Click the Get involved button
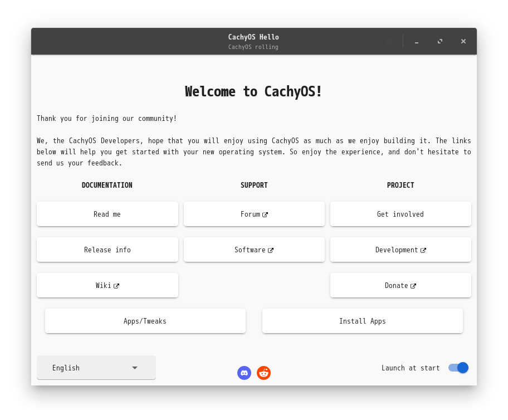 click(400, 214)
